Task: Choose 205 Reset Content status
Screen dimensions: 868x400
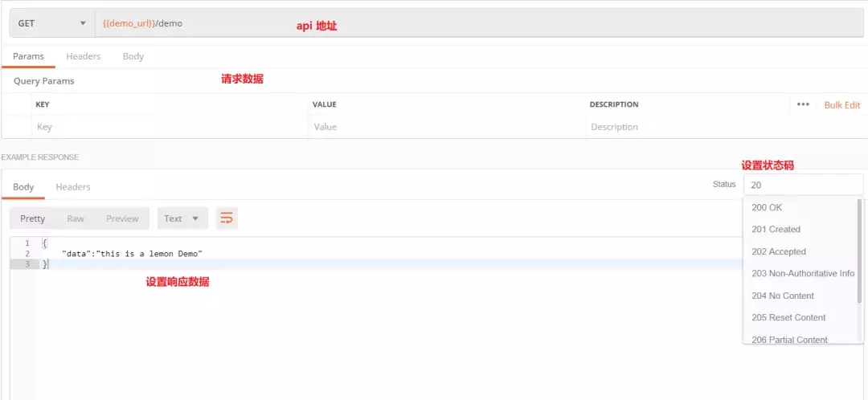Action: (800, 317)
